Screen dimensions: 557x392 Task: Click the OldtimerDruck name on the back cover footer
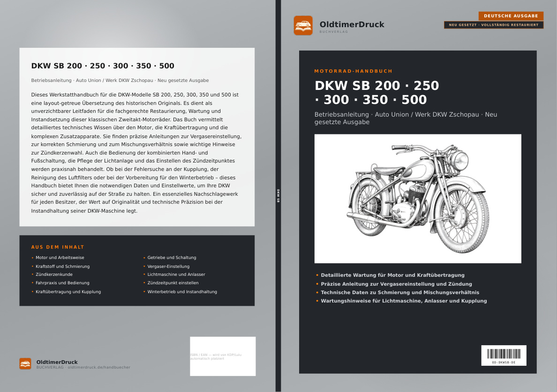[x=57, y=362]
